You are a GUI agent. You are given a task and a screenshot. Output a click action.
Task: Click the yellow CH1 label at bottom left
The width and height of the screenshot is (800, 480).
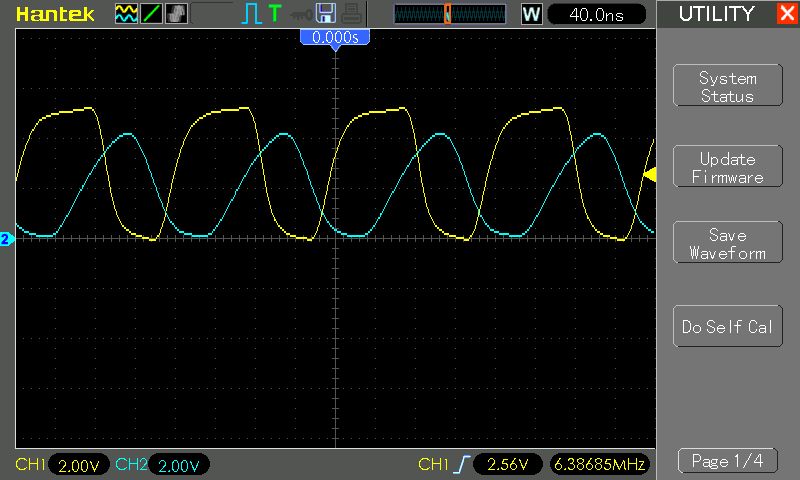tap(31, 464)
